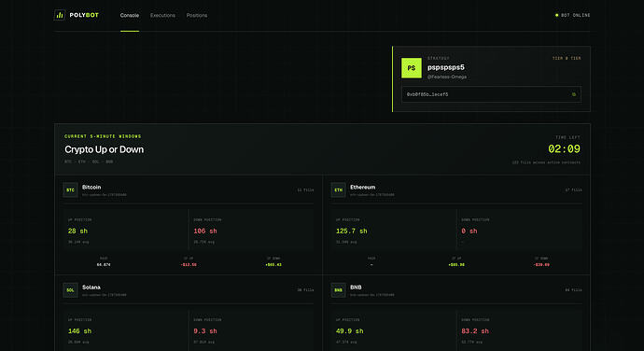
Task: Copy the wallet address via copy icon
Action: pos(574,94)
